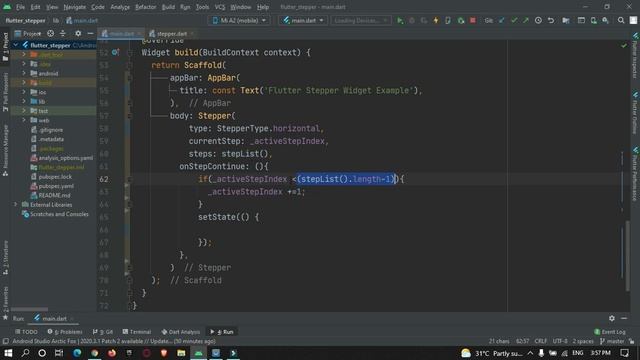Viewport: 640px width, 360px height.
Task: Expand web folder in project tree
Action: 24,120
